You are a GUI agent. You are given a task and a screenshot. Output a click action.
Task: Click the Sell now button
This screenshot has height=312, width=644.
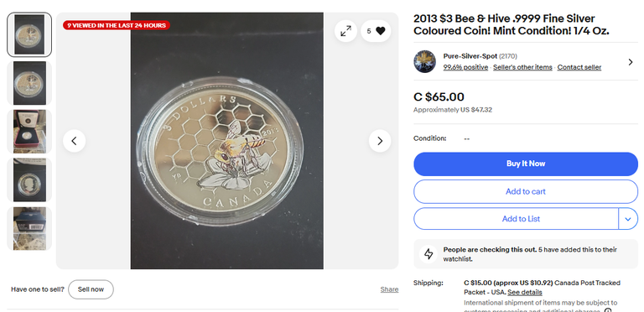pos(91,289)
